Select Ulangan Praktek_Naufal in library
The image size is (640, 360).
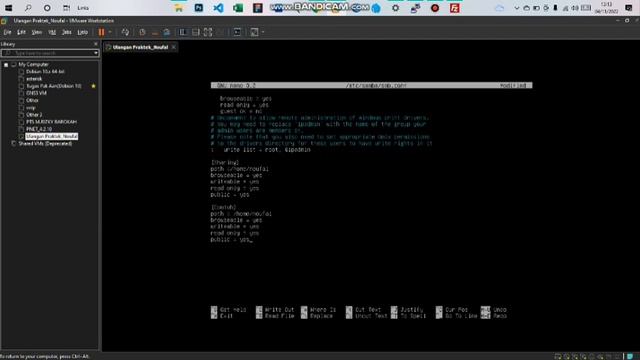click(51, 136)
